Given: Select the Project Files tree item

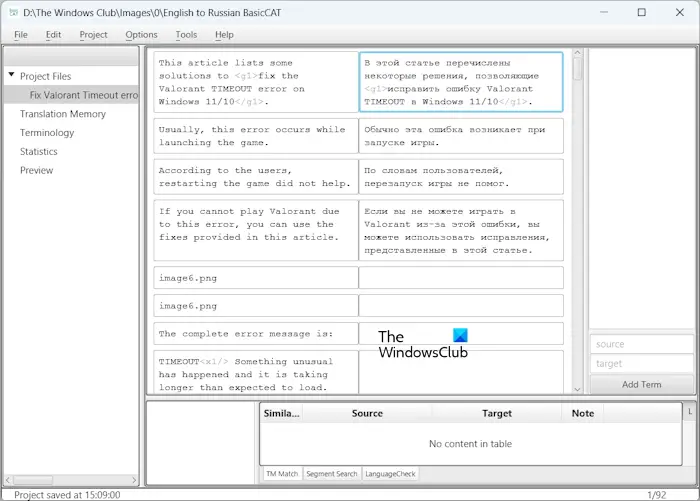Looking at the screenshot, I should click(46, 76).
